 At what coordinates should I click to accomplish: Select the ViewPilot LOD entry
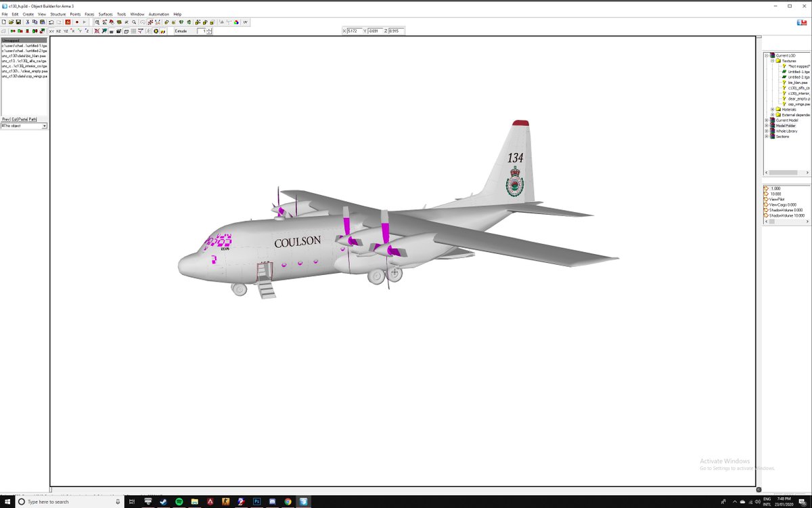(777, 199)
